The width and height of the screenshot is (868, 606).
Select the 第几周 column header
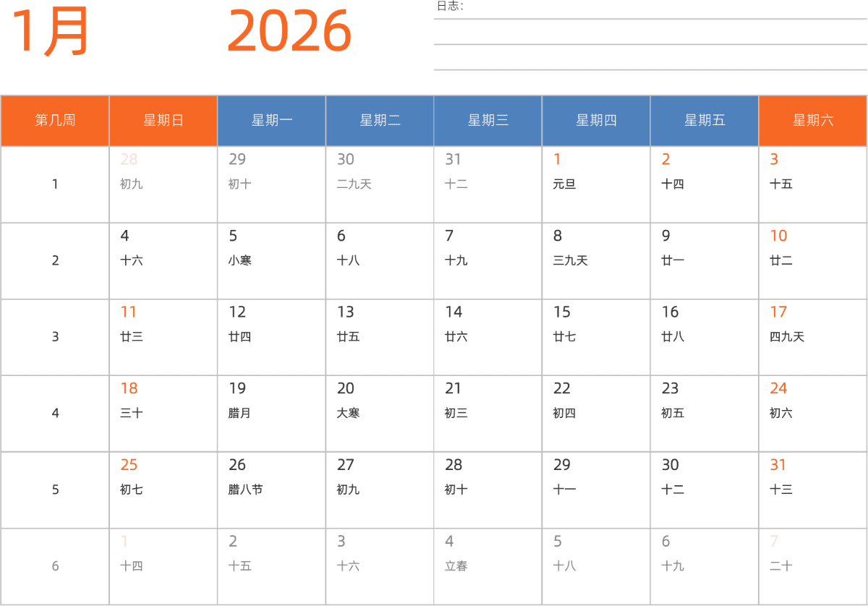coord(55,121)
